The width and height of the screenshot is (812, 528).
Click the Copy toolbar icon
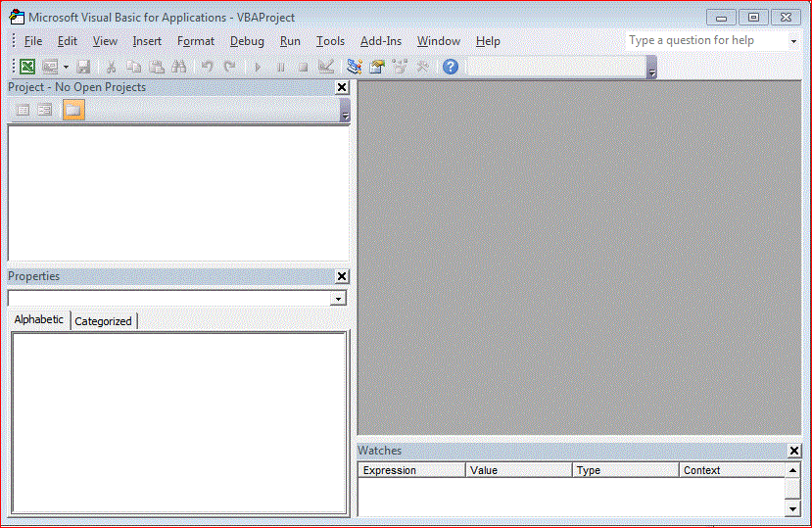133,67
